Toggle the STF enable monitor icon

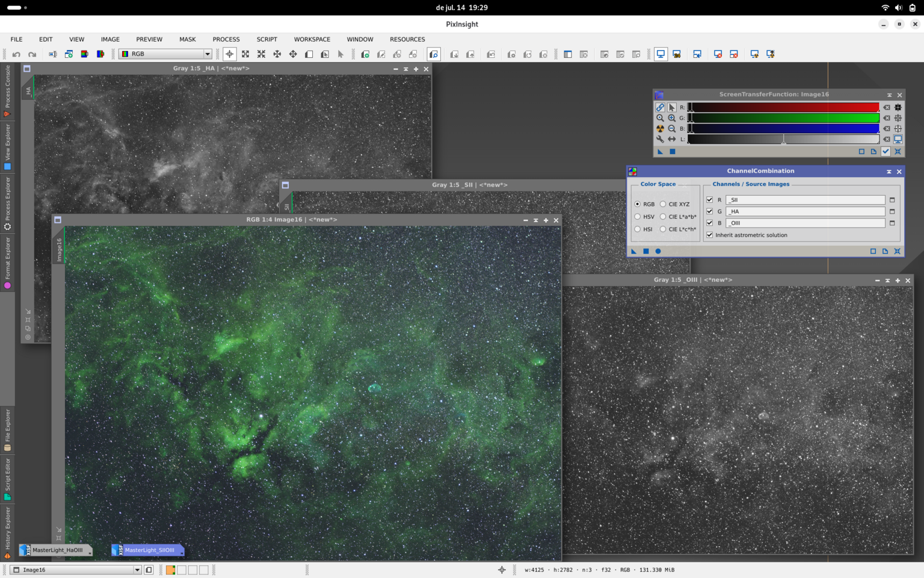coord(898,139)
